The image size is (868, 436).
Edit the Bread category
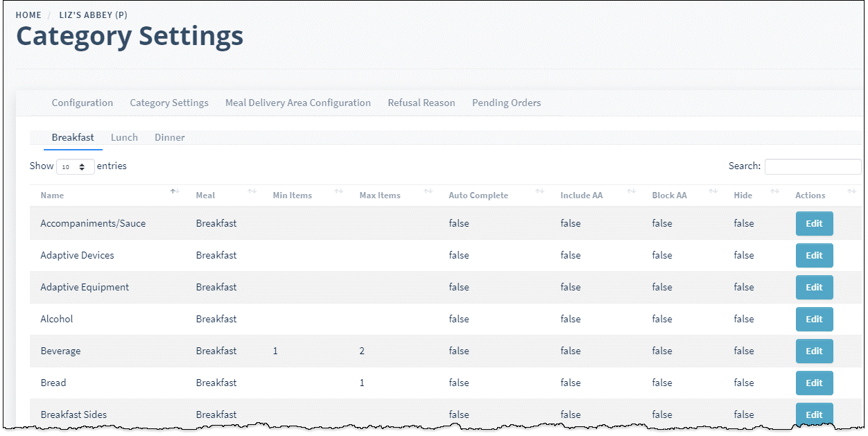(814, 383)
